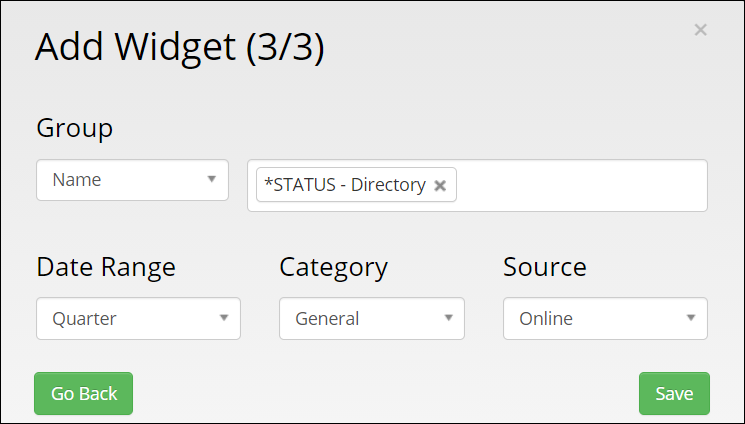Viewport: 745px width, 424px height.
Task: Click the Online dropdown arrow
Action: [x=690, y=319]
